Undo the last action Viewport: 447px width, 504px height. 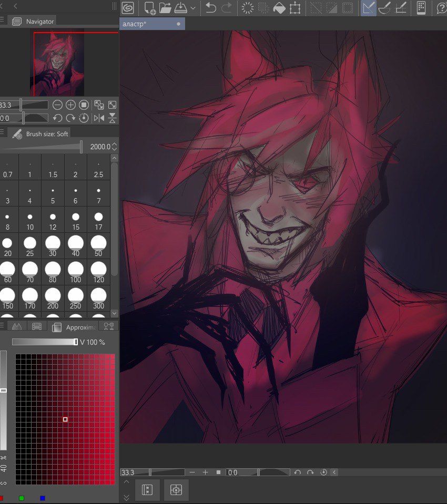point(211,8)
